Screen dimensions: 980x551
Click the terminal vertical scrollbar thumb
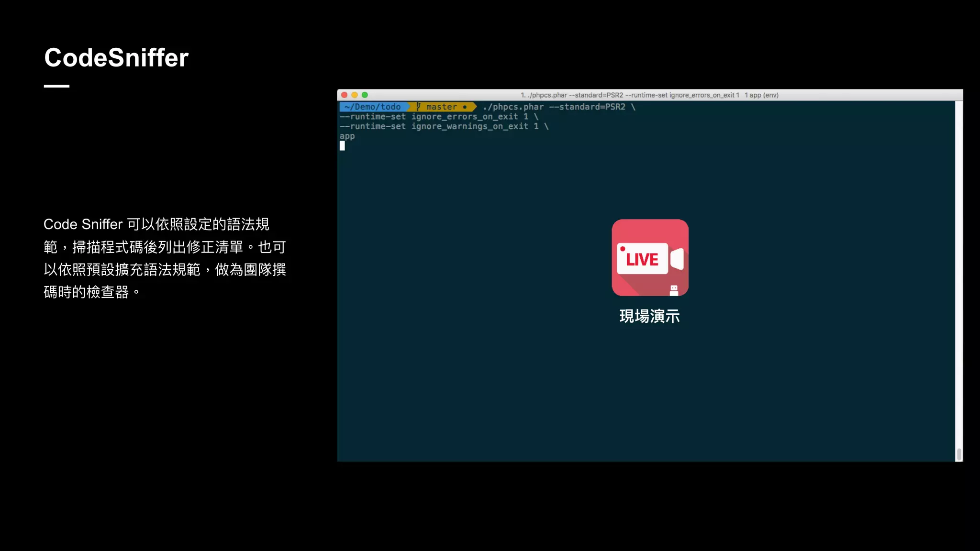pyautogui.click(x=959, y=454)
